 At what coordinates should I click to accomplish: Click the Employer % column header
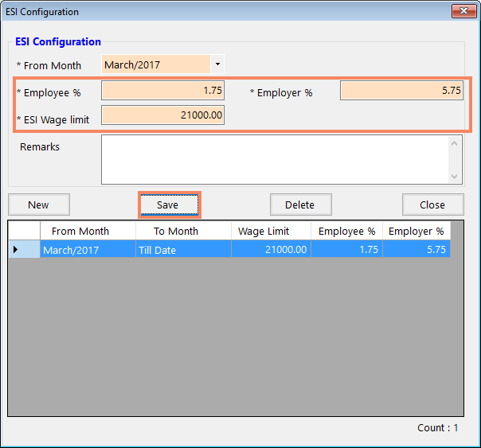416,231
